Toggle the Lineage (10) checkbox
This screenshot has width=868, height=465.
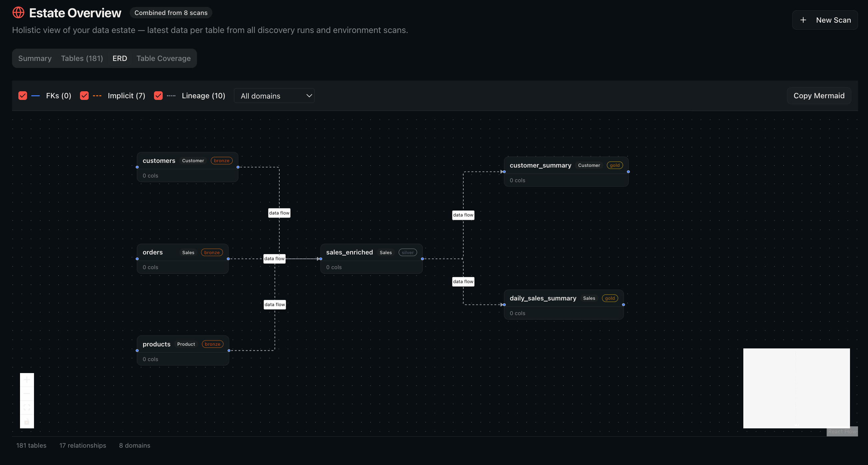pyautogui.click(x=158, y=96)
